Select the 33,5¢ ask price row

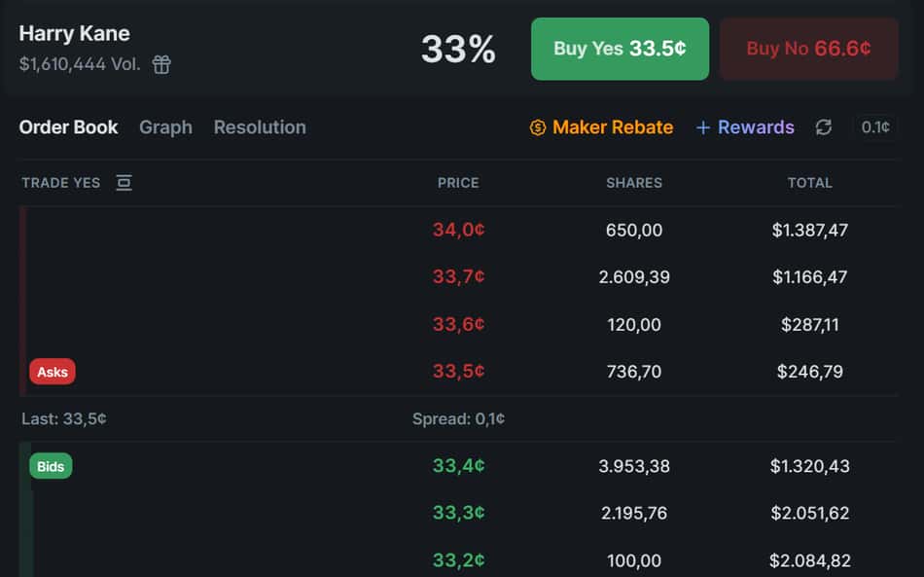tap(458, 372)
